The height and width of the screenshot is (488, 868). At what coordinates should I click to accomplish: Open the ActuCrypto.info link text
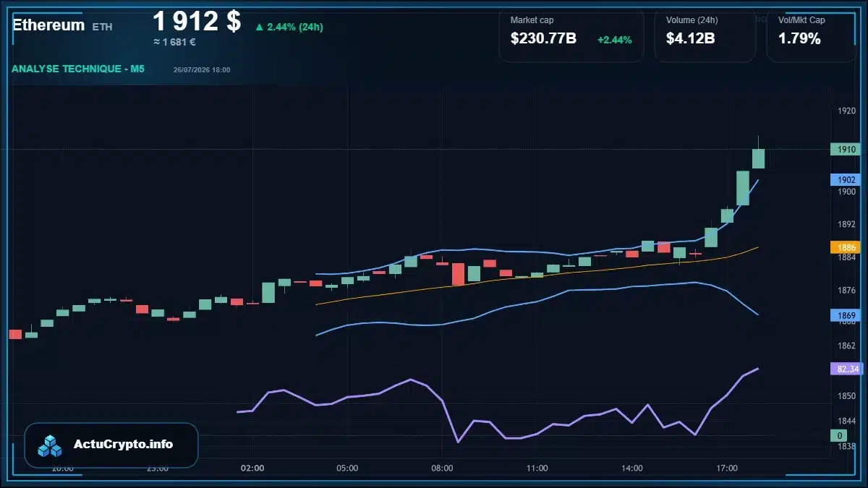click(123, 445)
